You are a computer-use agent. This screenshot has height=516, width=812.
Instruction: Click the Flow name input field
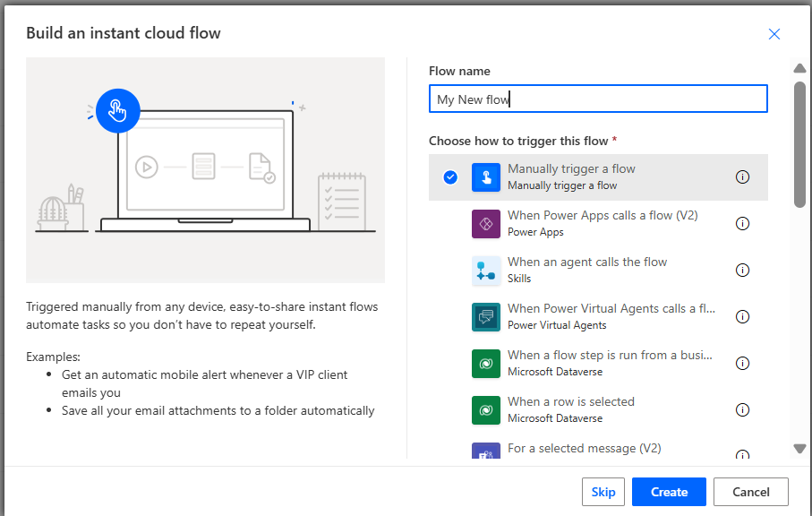[x=598, y=99]
